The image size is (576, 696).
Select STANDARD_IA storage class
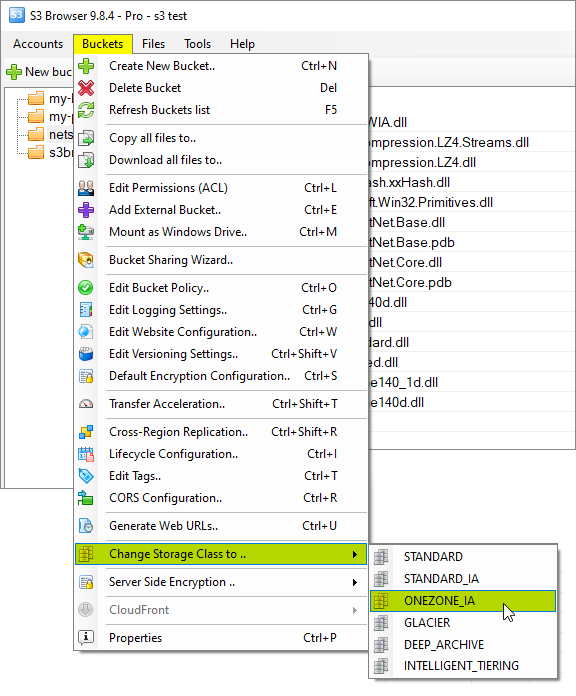[x=463, y=579]
